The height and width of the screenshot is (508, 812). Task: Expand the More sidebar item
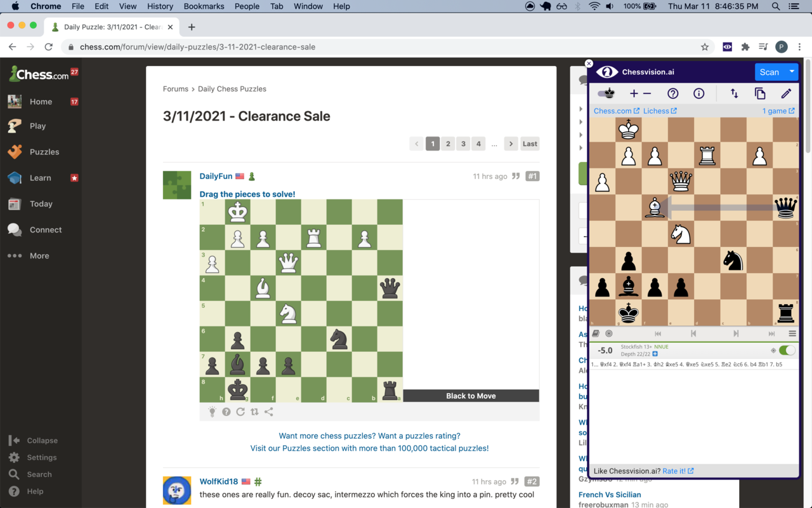(39, 255)
